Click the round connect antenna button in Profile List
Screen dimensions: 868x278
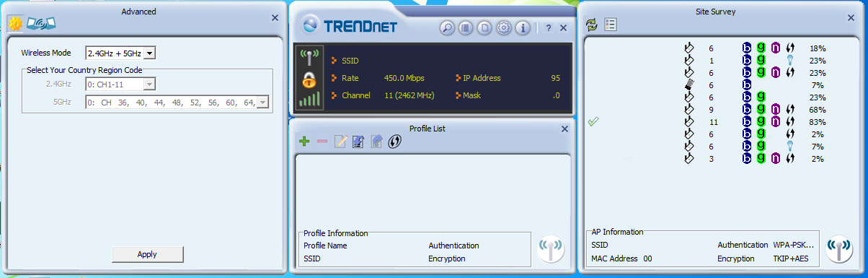tap(551, 250)
